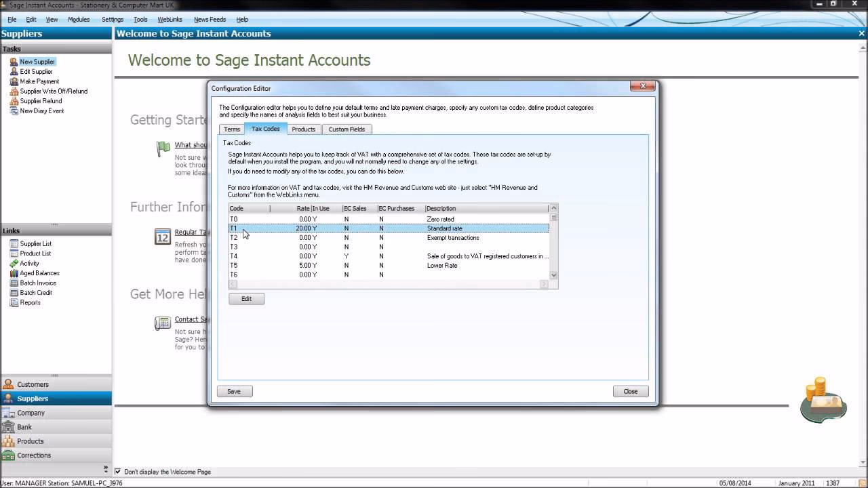Open the Company module
The height and width of the screenshot is (488, 868).
(x=56, y=413)
